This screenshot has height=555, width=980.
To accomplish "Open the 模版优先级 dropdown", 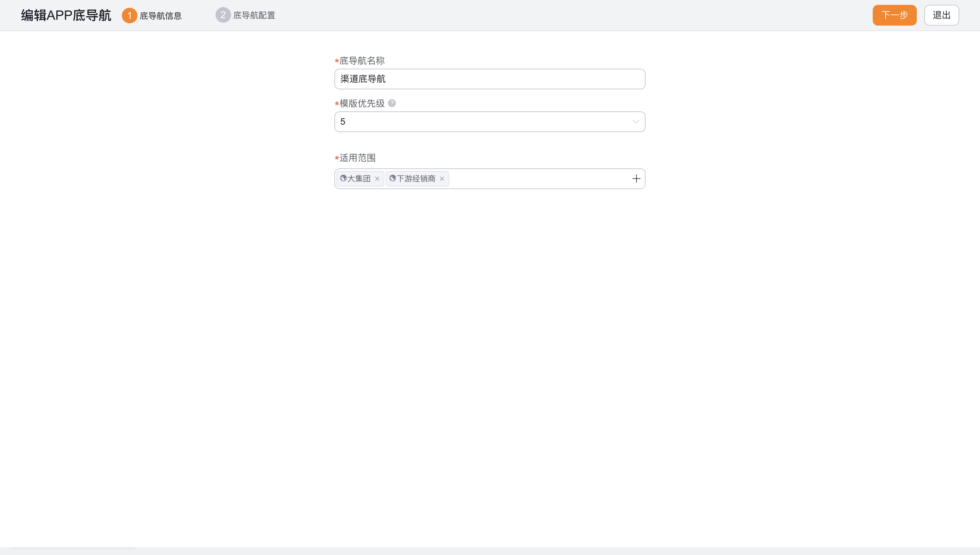I will coord(490,122).
